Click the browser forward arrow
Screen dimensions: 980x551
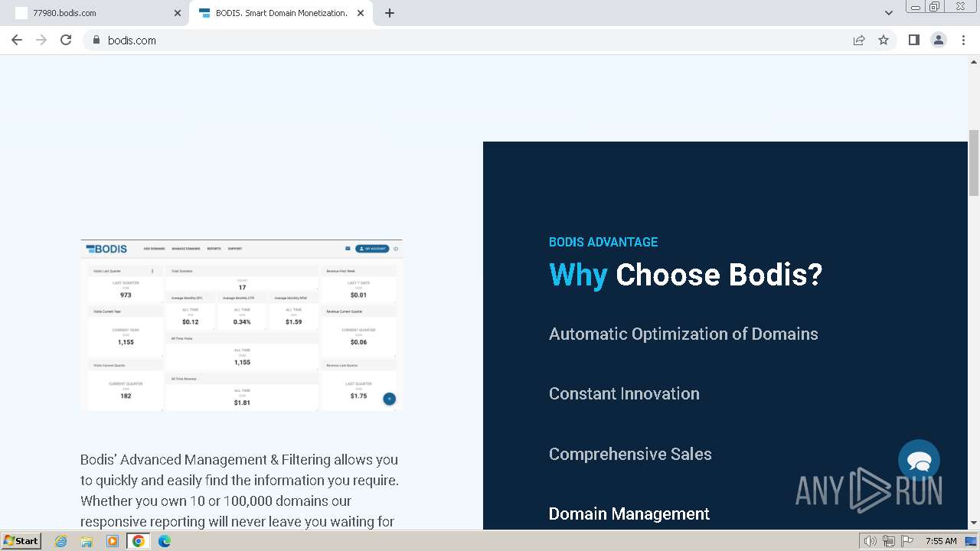pyautogui.click(x=41, y=40)
